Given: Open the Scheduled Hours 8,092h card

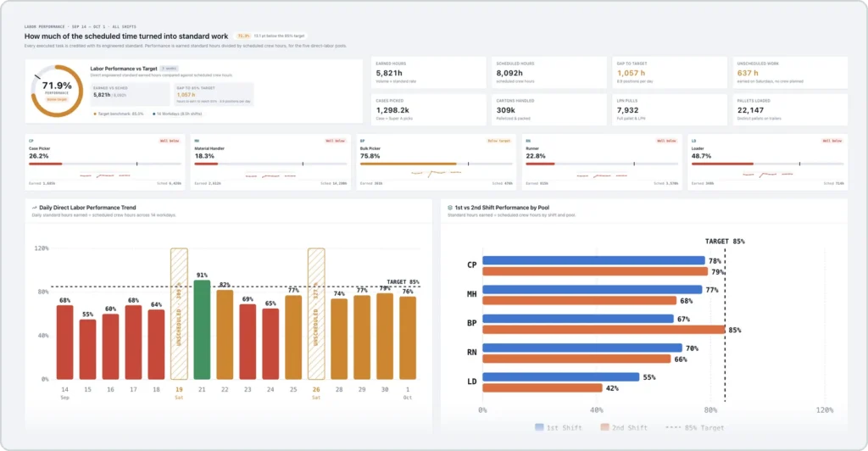Looking at the screenshot, I should click(x=549, y=73).
